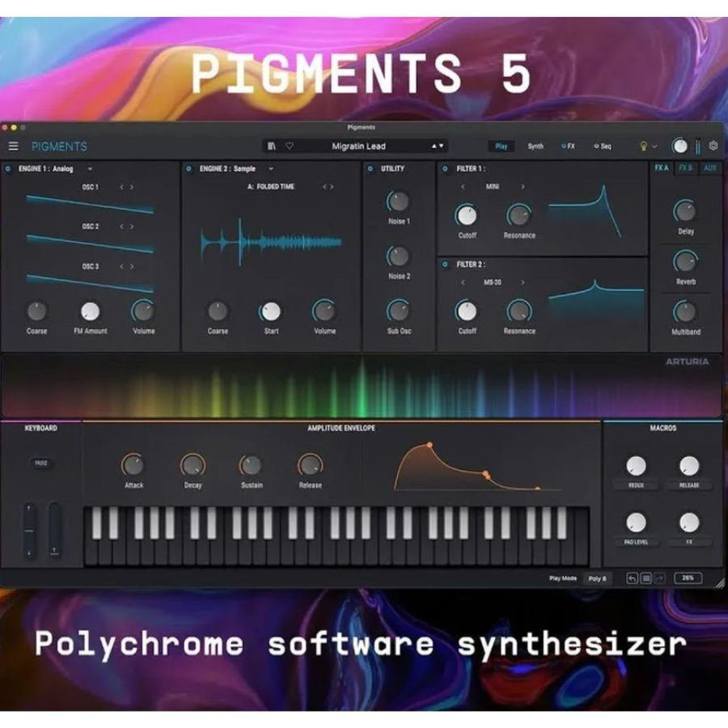Click the sample Start knob

point(271,311)
